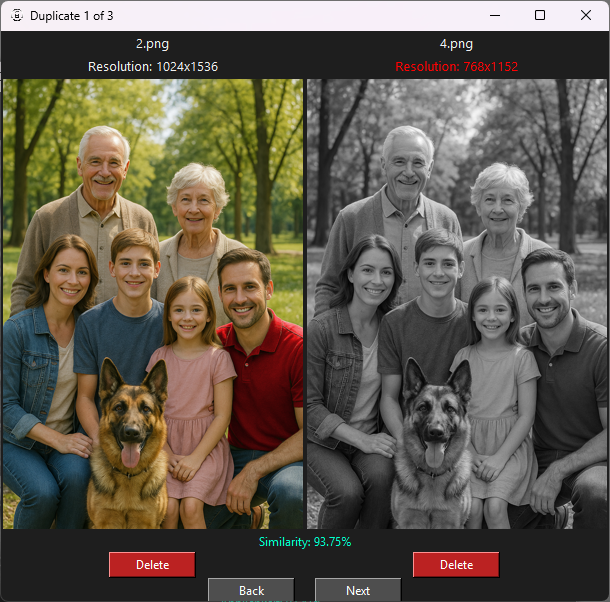Close the Duplicate 1 of 3 window
Viewport: 610px width, 602px height.
click(x=586, y=15)
